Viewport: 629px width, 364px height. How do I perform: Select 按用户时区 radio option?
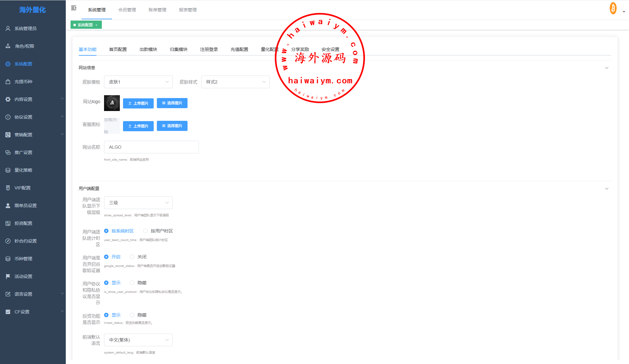145,231
